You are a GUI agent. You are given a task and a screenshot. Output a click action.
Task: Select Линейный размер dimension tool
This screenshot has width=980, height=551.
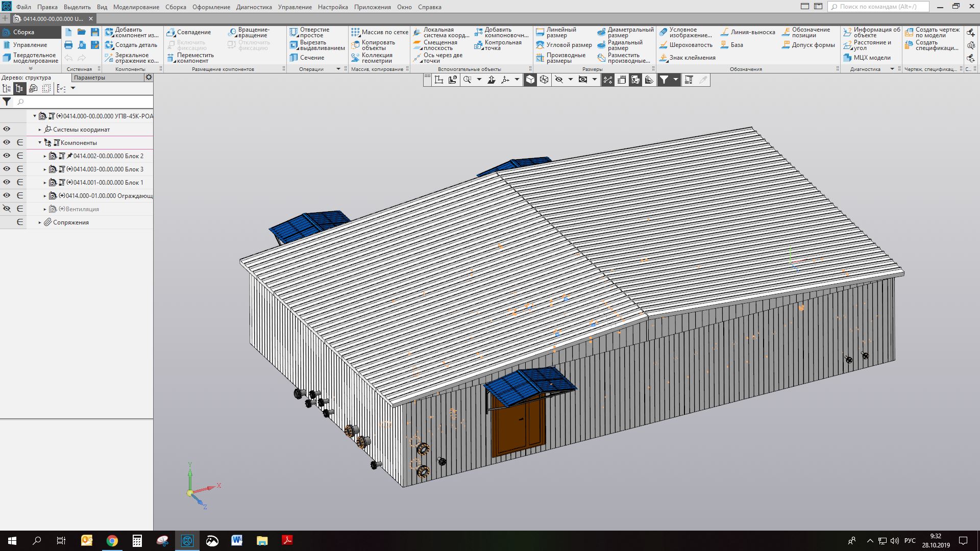click(x=556, y=32)
